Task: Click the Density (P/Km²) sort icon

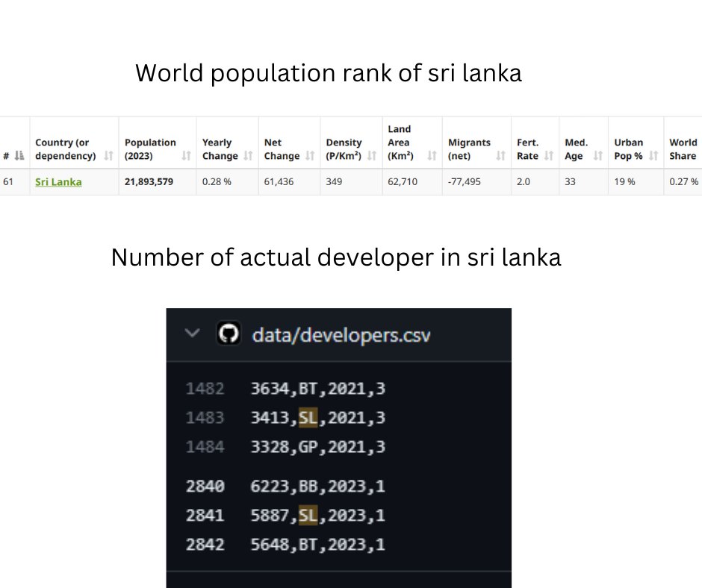Action: click(x=370, y=156)
